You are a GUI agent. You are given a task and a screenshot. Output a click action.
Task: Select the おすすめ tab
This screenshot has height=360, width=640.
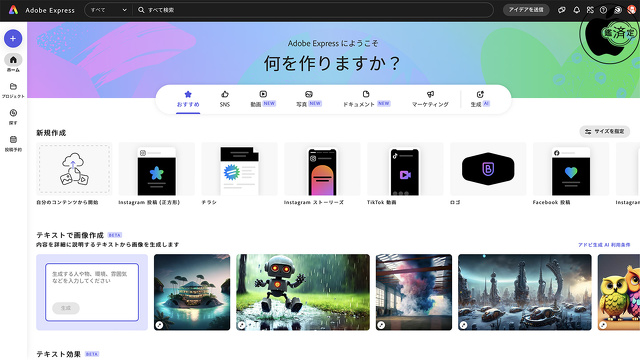[188, 99]
